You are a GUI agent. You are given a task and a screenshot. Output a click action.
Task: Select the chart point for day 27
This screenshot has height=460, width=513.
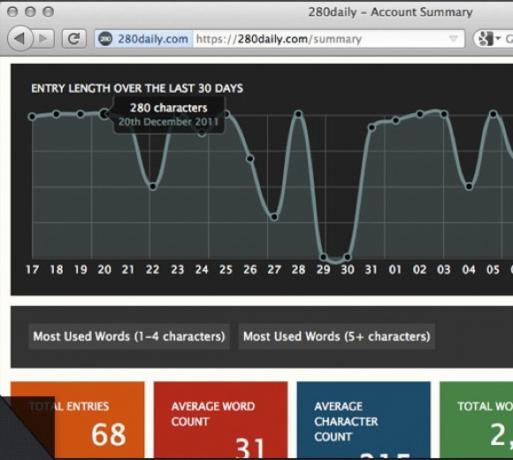274,217
